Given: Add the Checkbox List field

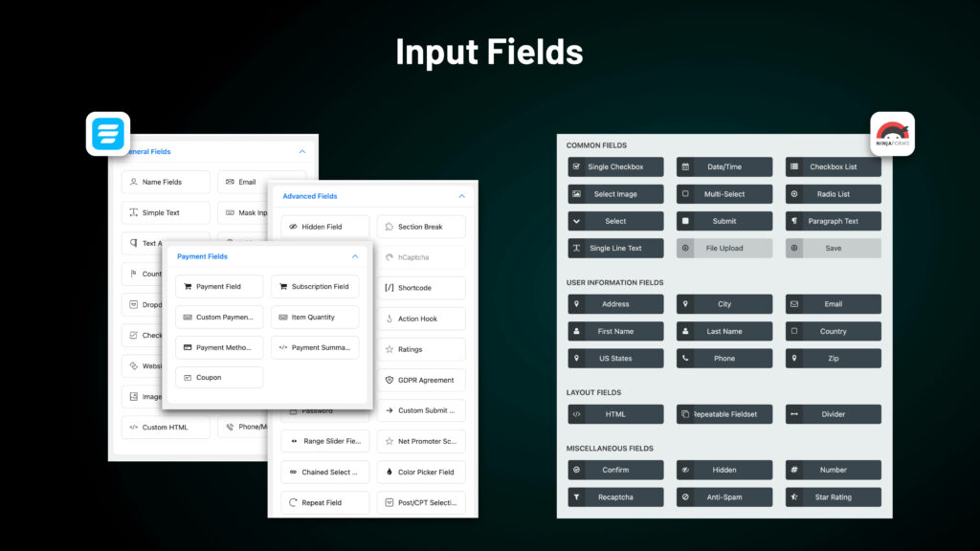Looking at the screenshot, I should (x=834, y=166).
